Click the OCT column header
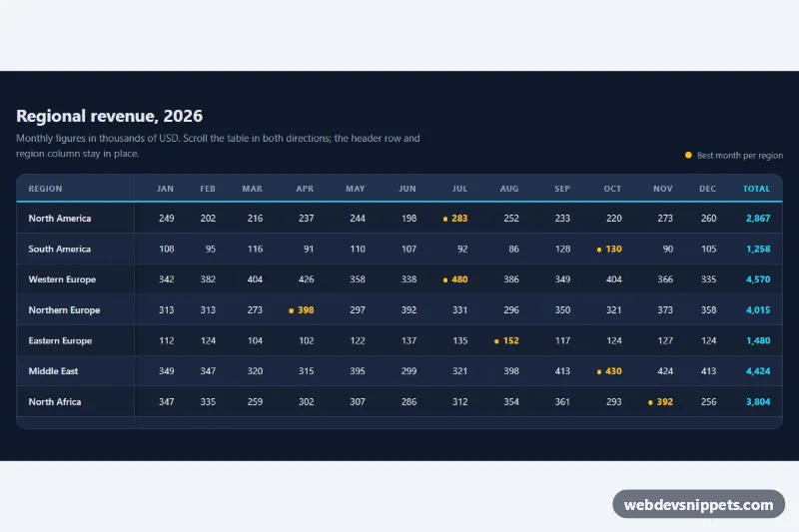 [x=612, y=189]
